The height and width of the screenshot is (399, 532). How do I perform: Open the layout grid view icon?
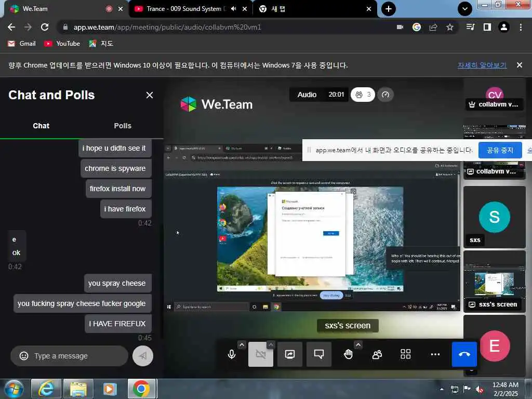(405, 354)
